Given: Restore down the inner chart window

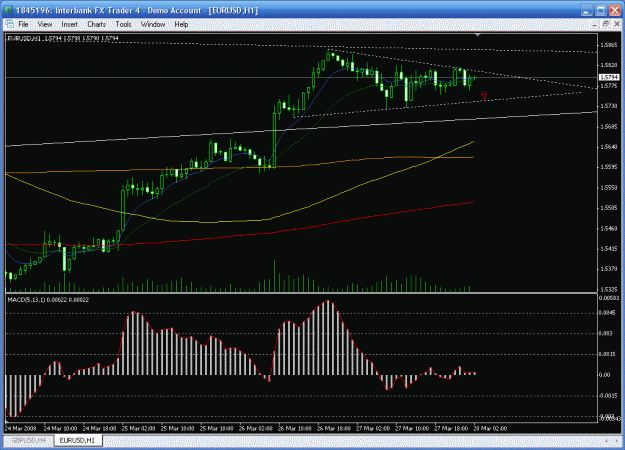Looking at the screenshot, I should click(x=605, y=25).
